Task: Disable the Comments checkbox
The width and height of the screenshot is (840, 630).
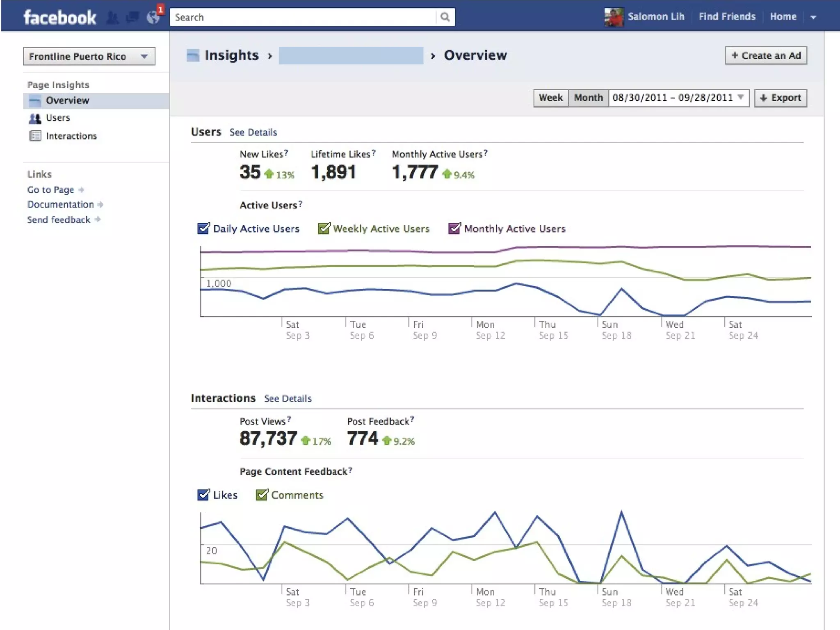Action: click(x=262, y=495)
